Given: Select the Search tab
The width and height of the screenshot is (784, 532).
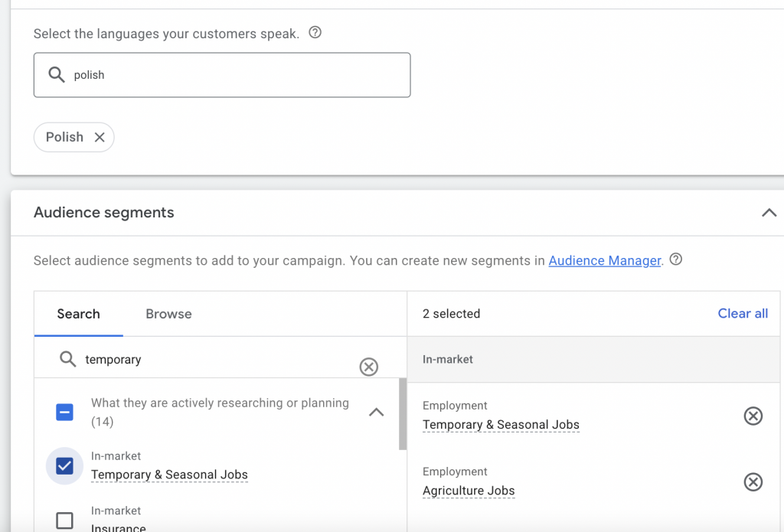Looking at the screenshot, I should 78,314.
